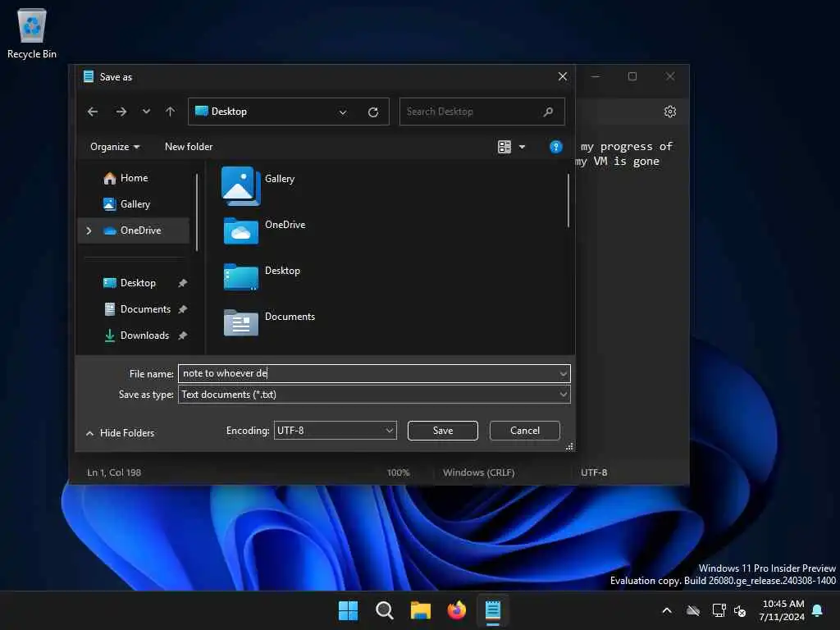Go back using the left arrow in Save as
Viewport: 840px width, 630px height.
point(93,112)
